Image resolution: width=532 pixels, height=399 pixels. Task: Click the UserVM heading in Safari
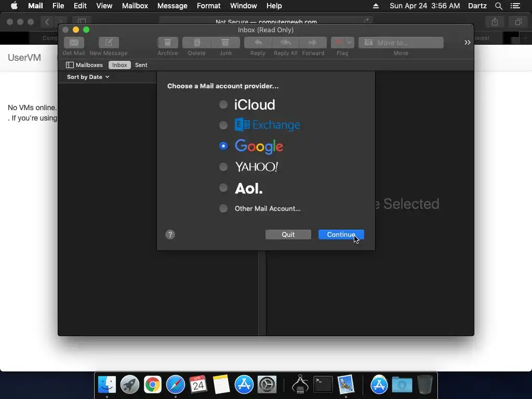24,58
